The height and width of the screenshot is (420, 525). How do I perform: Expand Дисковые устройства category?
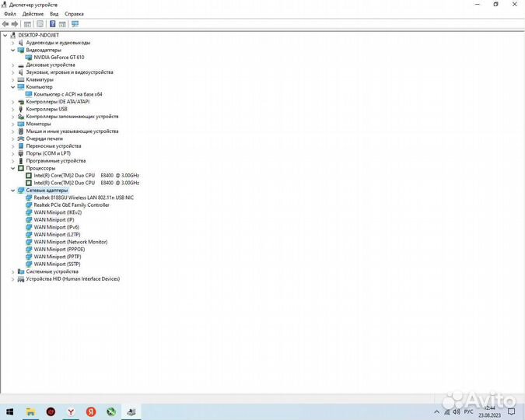[x=12, y=65]
